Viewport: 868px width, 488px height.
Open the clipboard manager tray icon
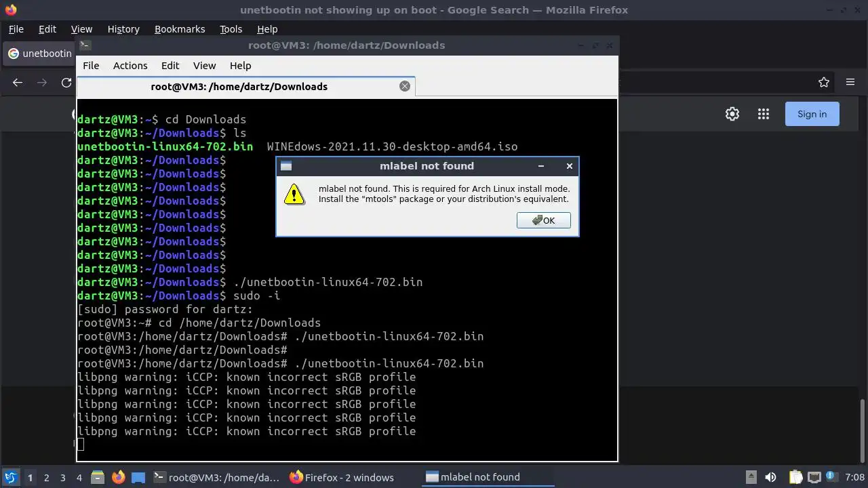795,477
